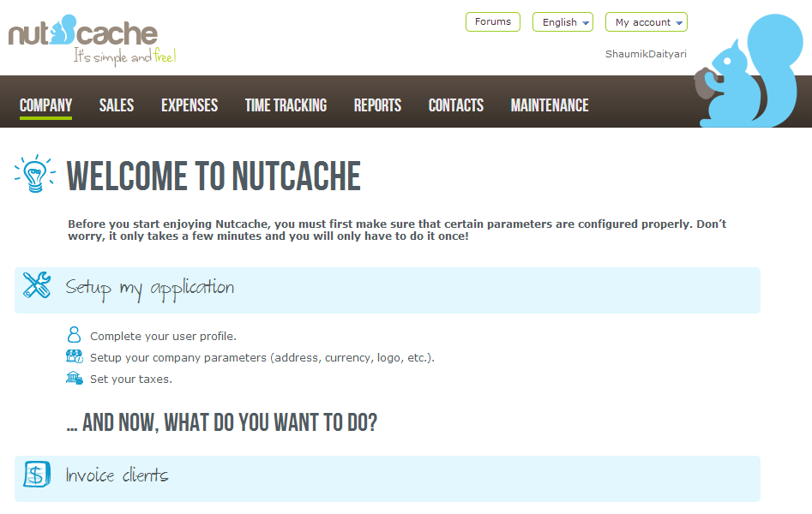Viewport: 812px width, 514px height.
Task: Click the company parameters storefront icon
Action: [74, 356]
